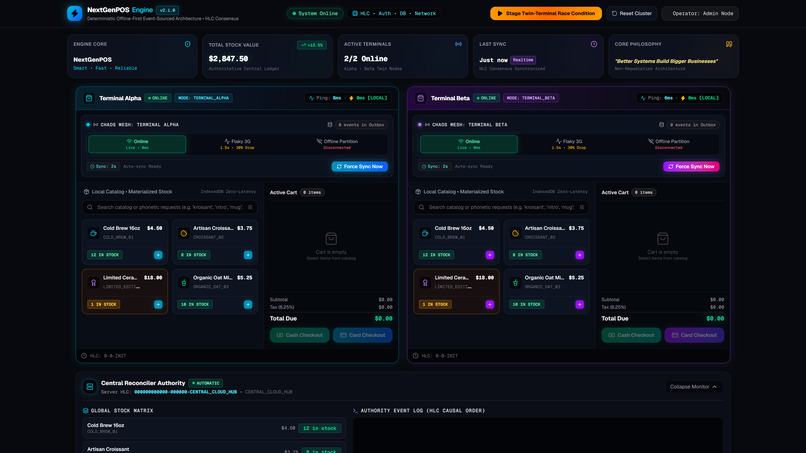Add Organic Oat Milk in Terminal Beta
Viewport: 806px width, 453px height.
(579, 304)
